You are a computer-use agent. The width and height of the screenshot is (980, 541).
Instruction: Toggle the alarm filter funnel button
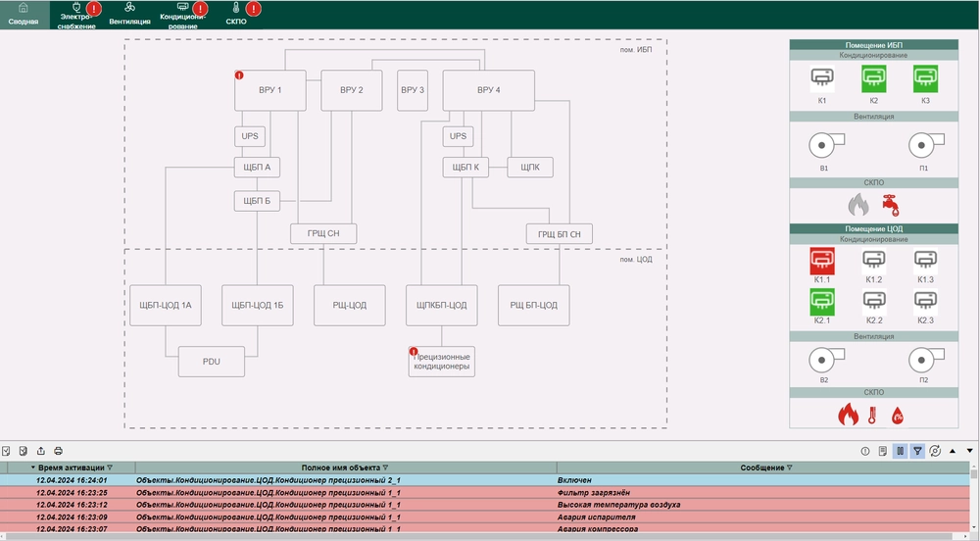coord(917,451)
